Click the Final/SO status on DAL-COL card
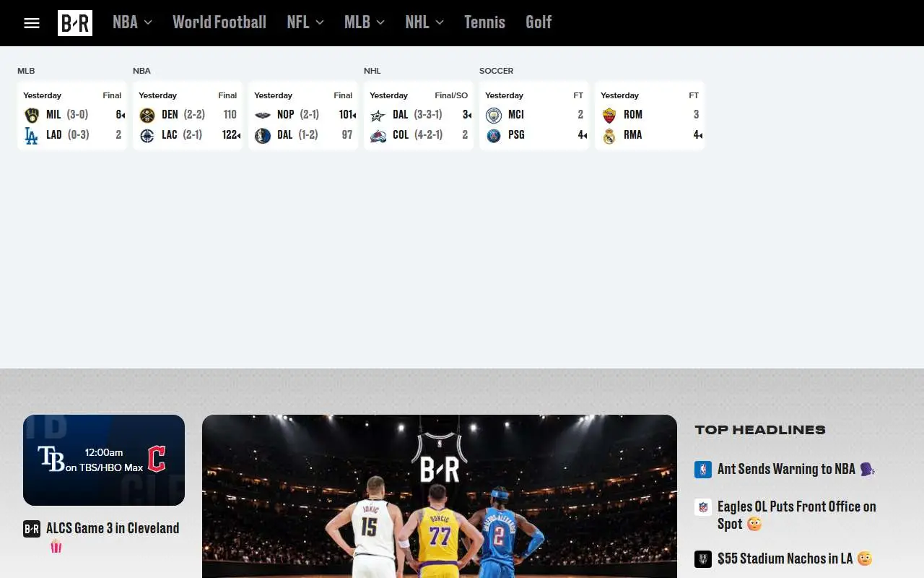The width and height of the screenshot is (924, 578). 451,95
